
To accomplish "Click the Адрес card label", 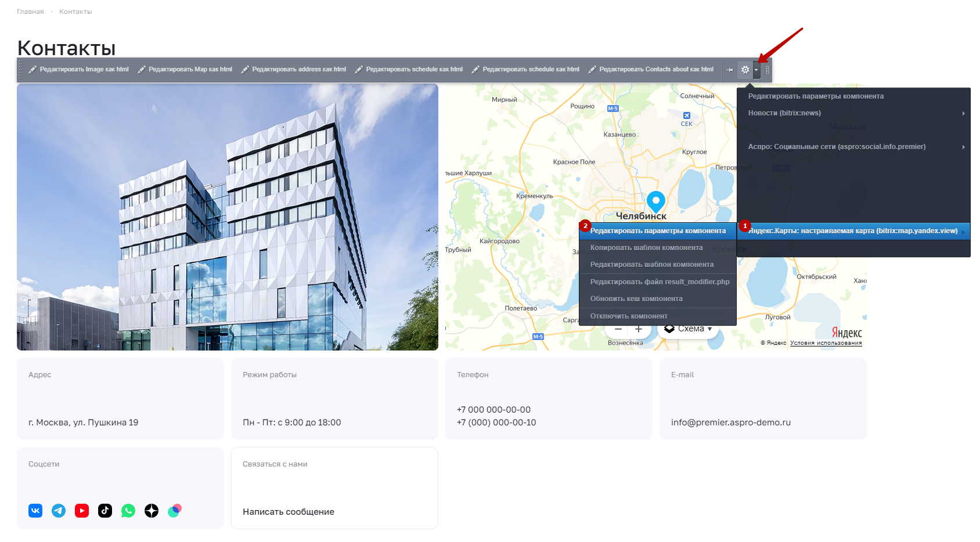I will coord(40,375).
